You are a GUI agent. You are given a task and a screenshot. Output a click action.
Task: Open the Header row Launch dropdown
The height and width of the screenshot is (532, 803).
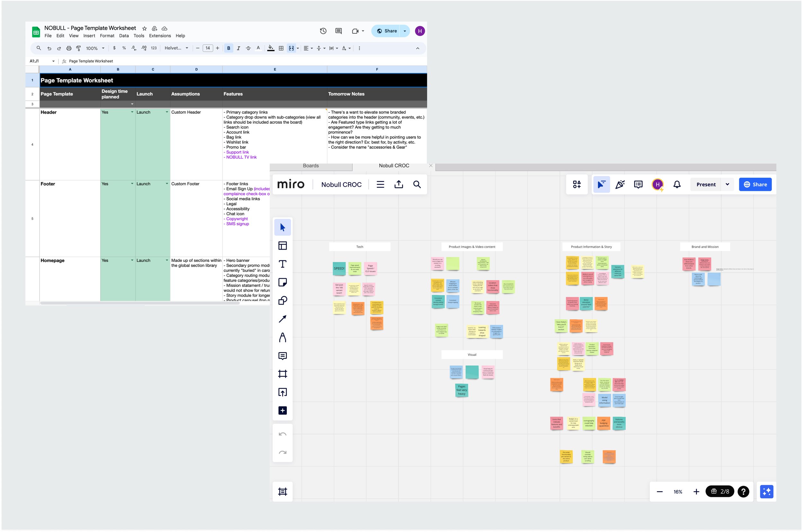click(x=167, y=112)
